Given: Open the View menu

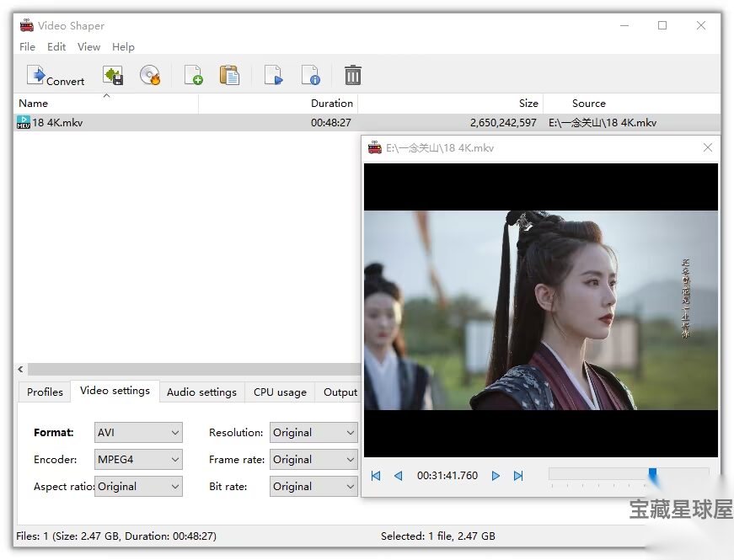Looking at the screenshot, I should click(x=89, y=47).
